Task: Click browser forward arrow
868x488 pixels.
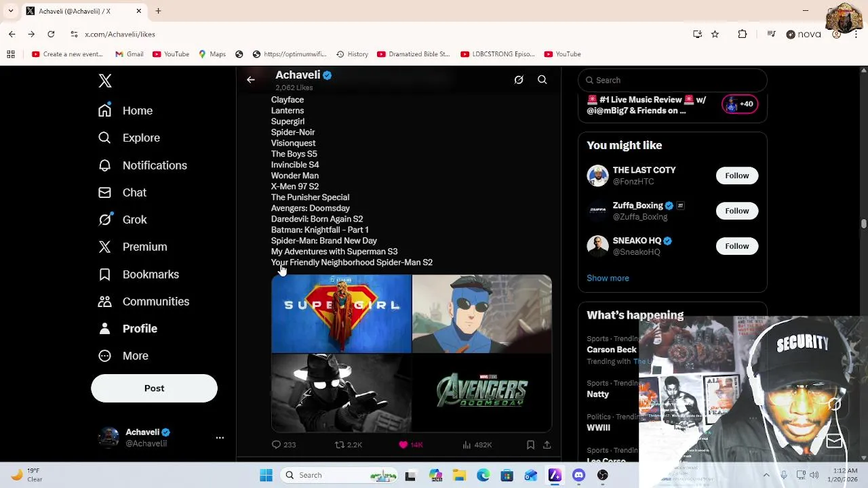Action: (x=31, y=34)
